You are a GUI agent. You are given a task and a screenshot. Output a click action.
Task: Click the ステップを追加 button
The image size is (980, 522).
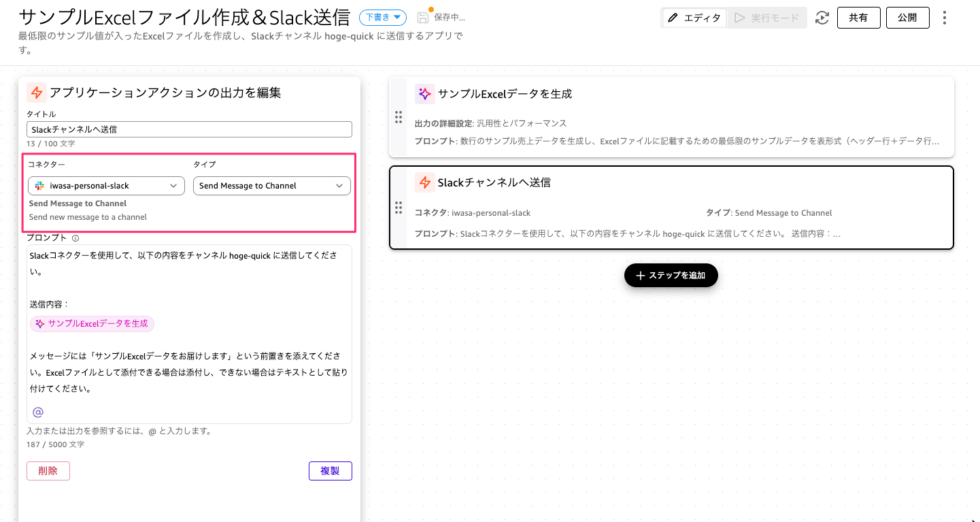tap(671, 276)
